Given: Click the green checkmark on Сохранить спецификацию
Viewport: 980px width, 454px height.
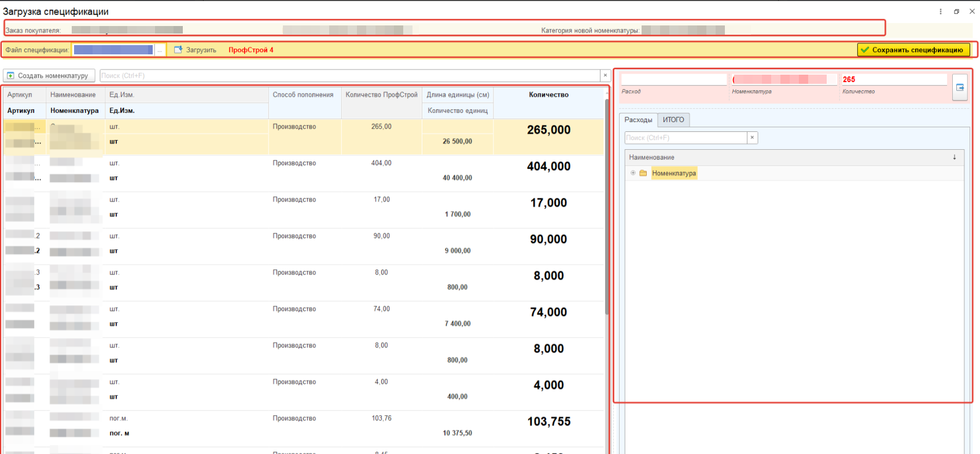Looking at the screenshot, I should click(x=865, y=50).
